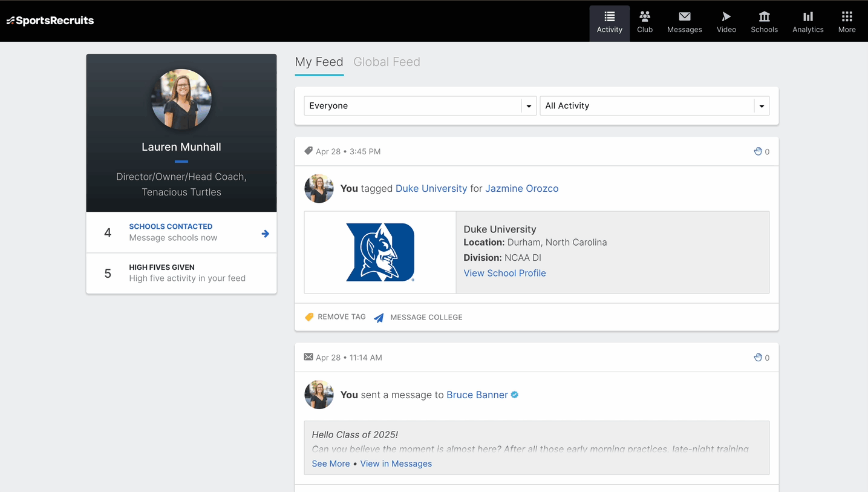868x492 pixels.
Task: Click View School Profile
Action: tap(504, 273)
